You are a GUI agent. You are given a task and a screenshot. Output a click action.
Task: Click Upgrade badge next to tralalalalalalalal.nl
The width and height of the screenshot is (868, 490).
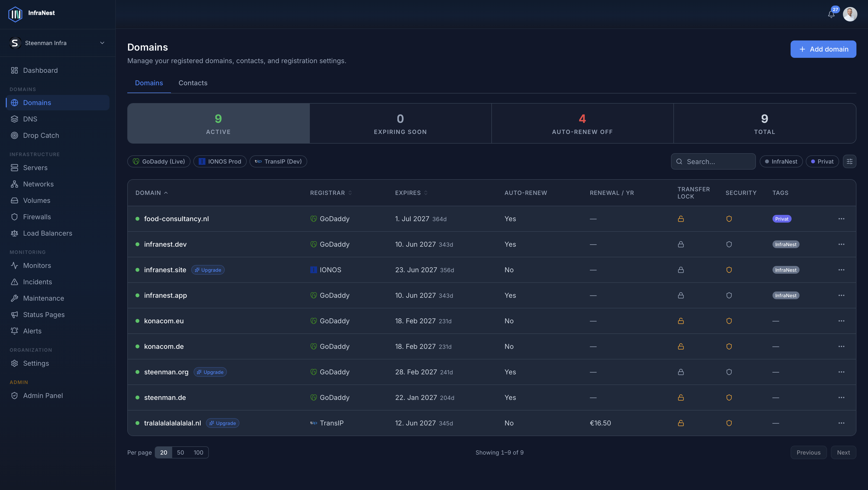click(x=222, y=423)
